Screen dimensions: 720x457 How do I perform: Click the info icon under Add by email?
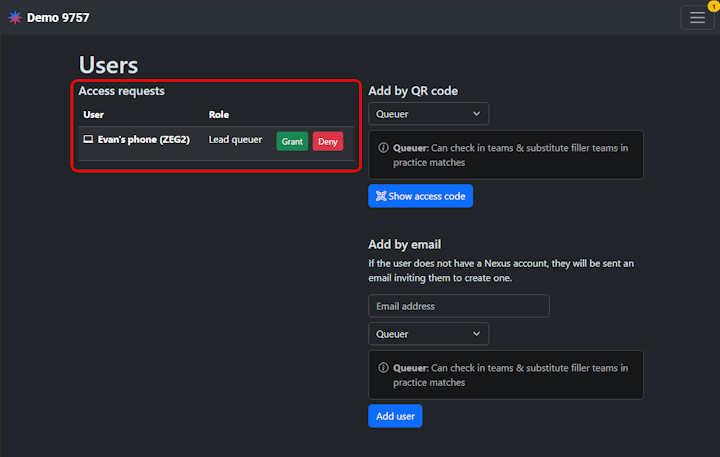click(x=384, y=368)
